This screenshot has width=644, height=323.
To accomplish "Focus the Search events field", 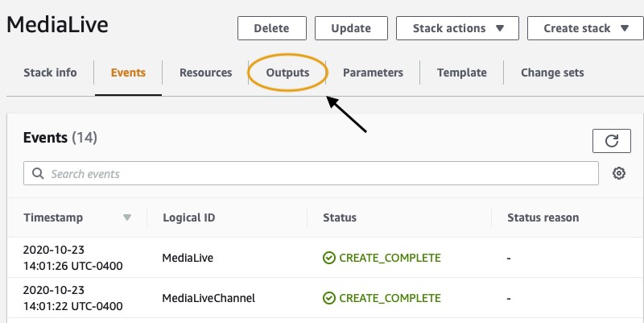I will (311, 173).
